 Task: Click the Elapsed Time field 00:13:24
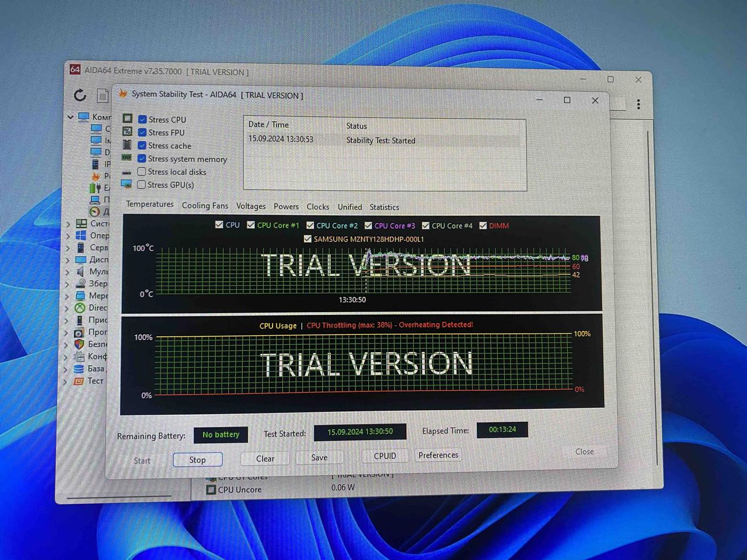pyautogui.click(x=502, y=429)
